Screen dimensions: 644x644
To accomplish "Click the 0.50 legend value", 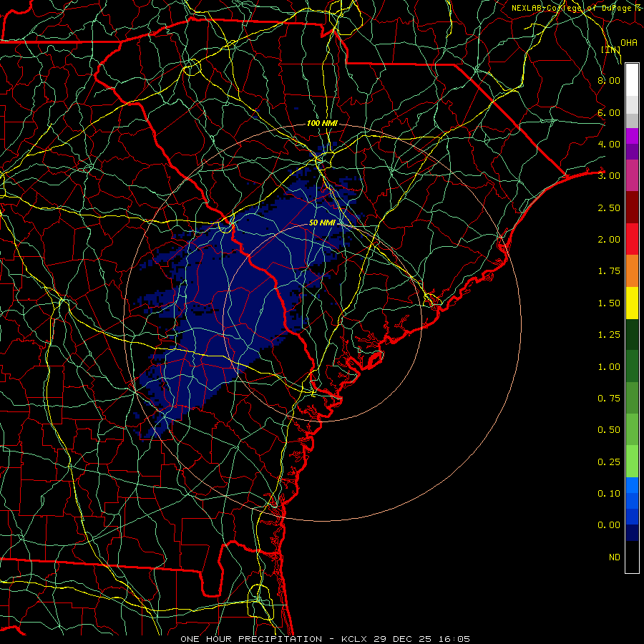I will tap(609, 430).
